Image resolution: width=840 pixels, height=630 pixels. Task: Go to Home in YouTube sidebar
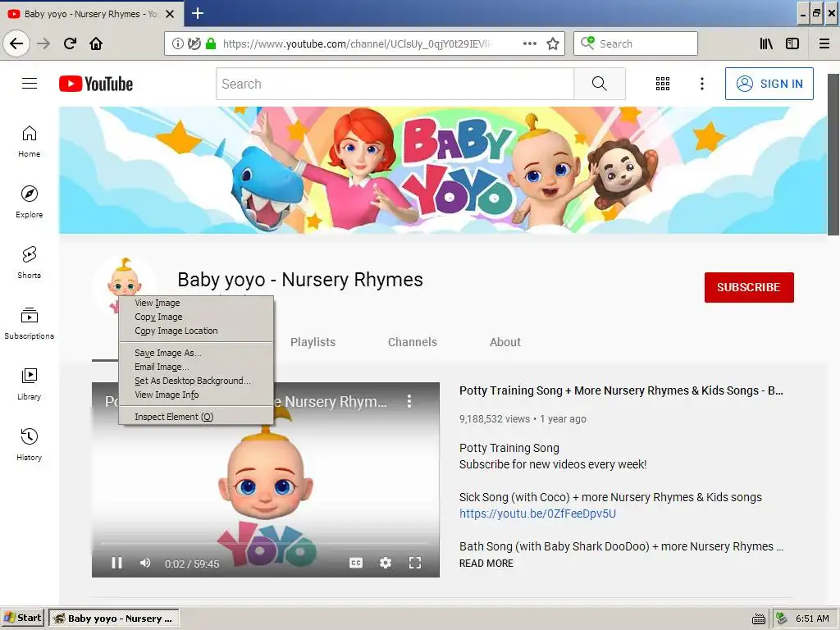point(30,142)
